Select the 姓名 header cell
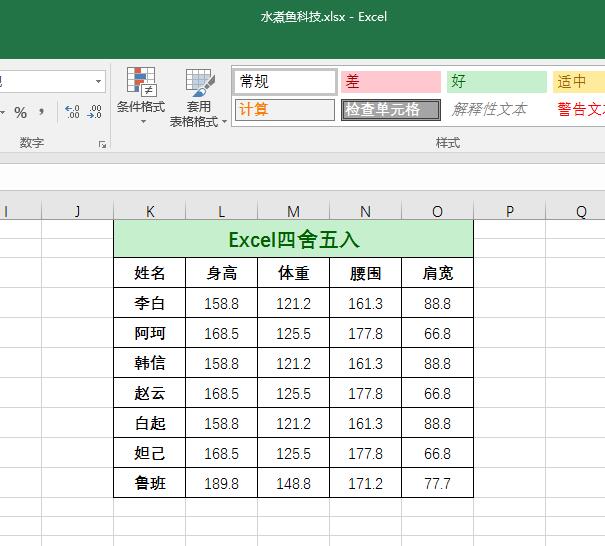 [150, 273]
